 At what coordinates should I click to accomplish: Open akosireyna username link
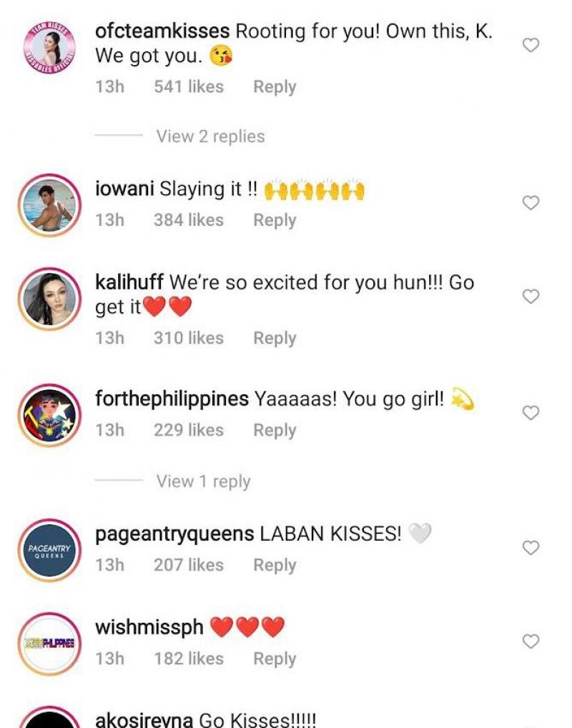tap(144, 720)
